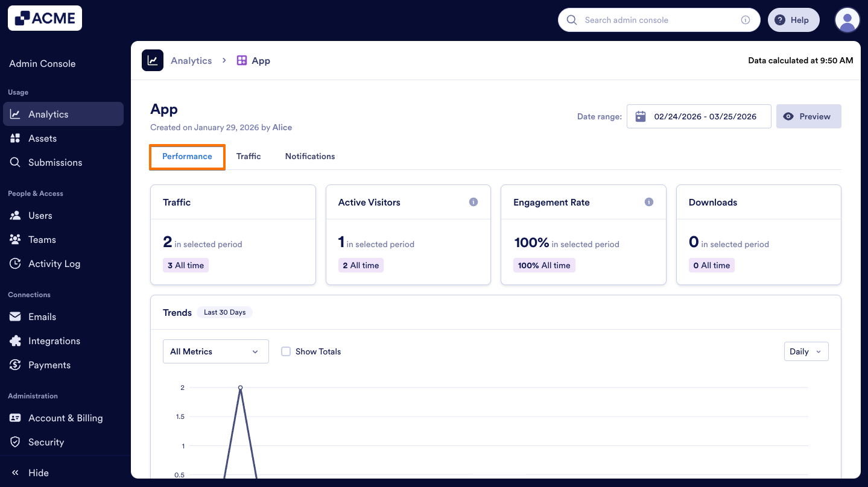Switch to the Traffic tab
The height and width of the screenshot is (487, 868).
click(249, 156)
